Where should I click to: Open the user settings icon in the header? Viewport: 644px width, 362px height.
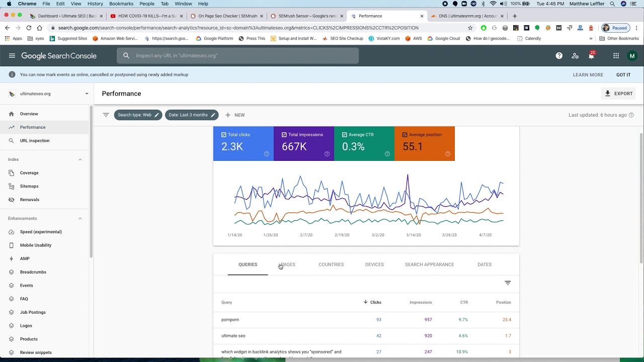point(575,56)
